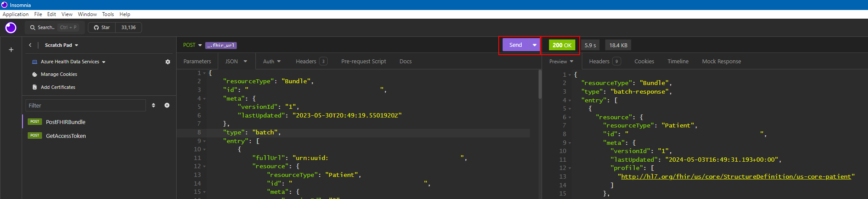Collapse the entry array fold on request line 9
868x199 pixels.
point(204,141)
